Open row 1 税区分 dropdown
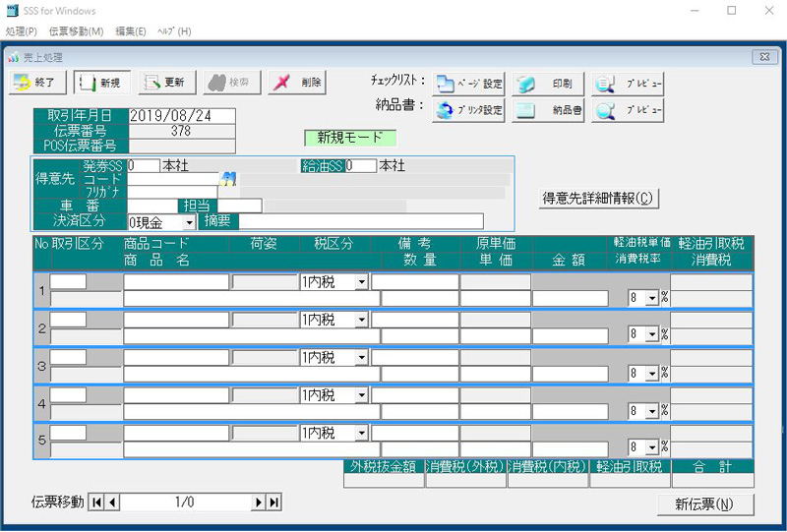The image size is (787, 532). (361, 282)
